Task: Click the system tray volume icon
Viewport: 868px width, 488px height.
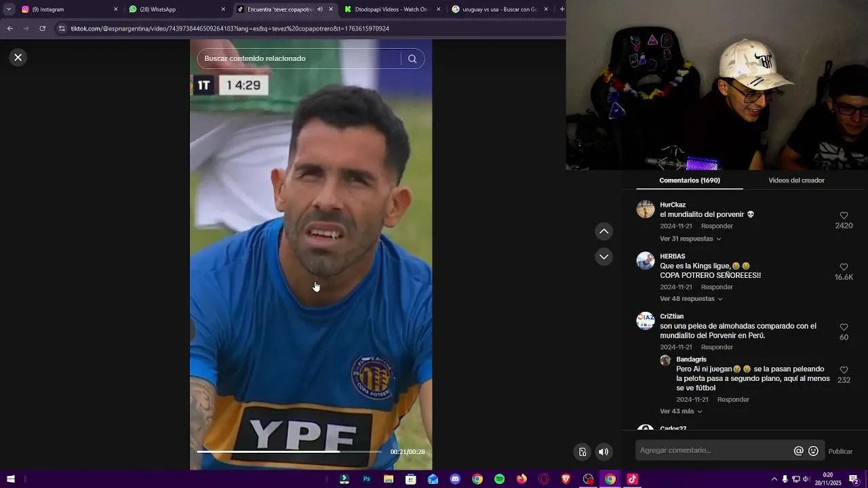Action: [806, 479]
